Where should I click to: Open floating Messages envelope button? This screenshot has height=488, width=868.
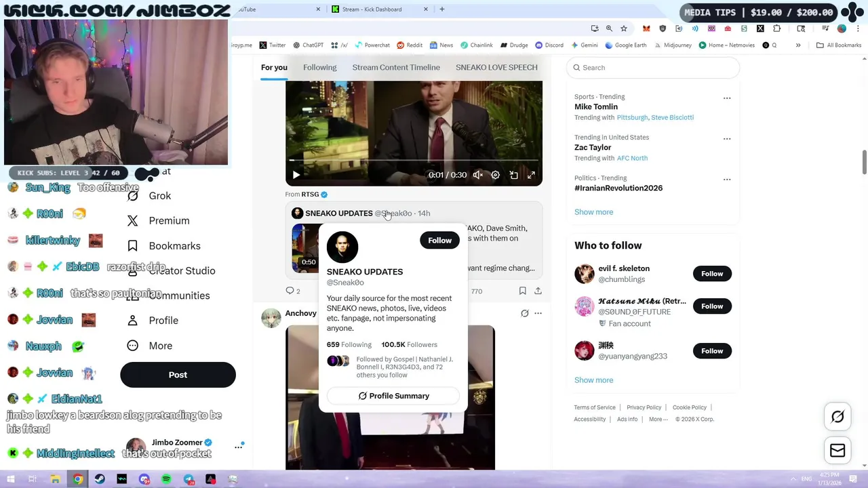[837, 451]
